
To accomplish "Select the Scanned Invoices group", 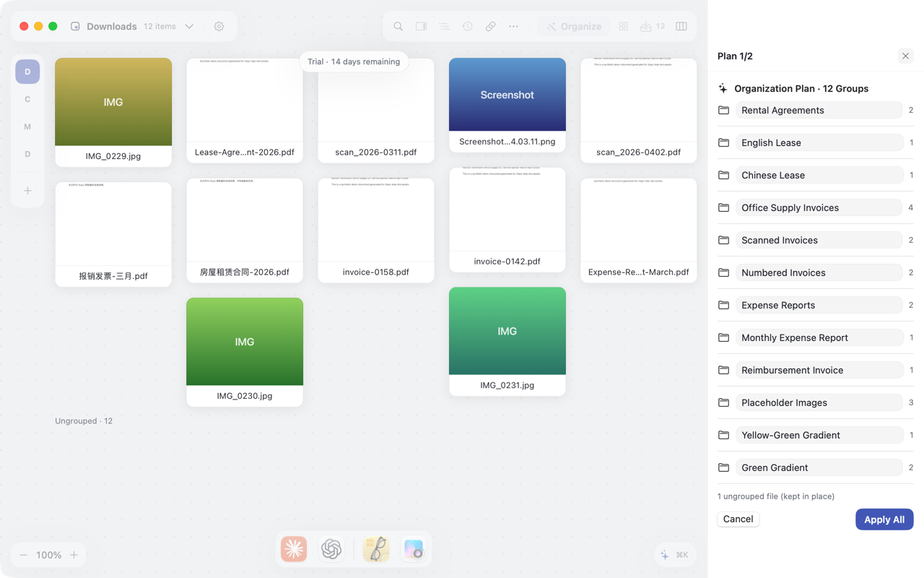I will tap(819, 240).
